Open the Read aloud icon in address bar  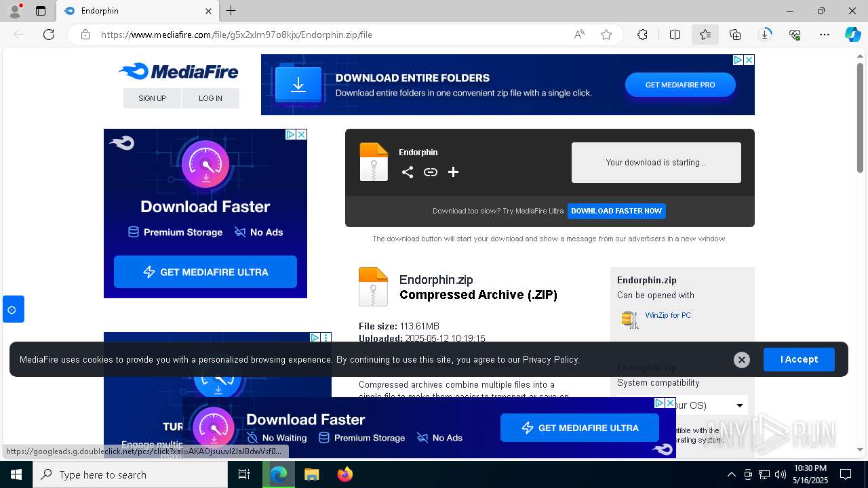coord(579,35)
